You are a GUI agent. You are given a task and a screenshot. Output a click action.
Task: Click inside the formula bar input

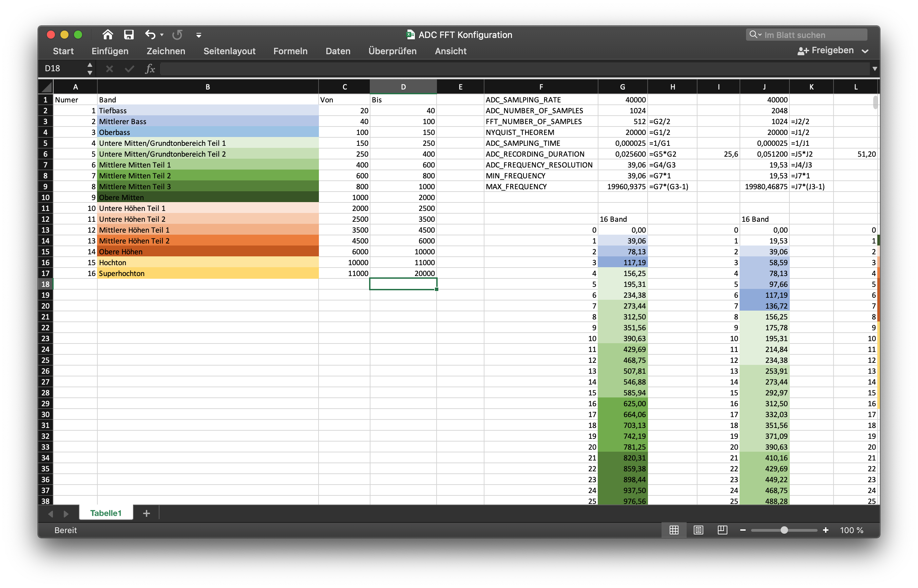pos(515,69)
